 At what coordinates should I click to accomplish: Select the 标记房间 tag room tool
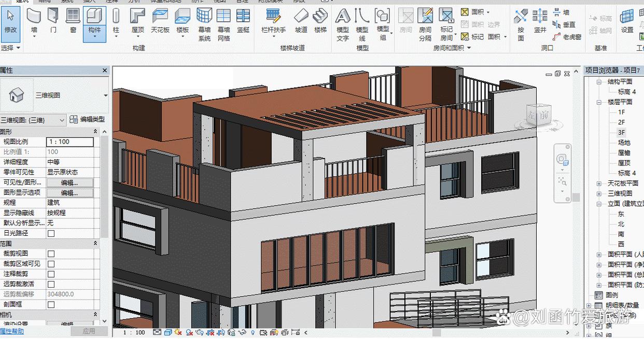point(446,25)
